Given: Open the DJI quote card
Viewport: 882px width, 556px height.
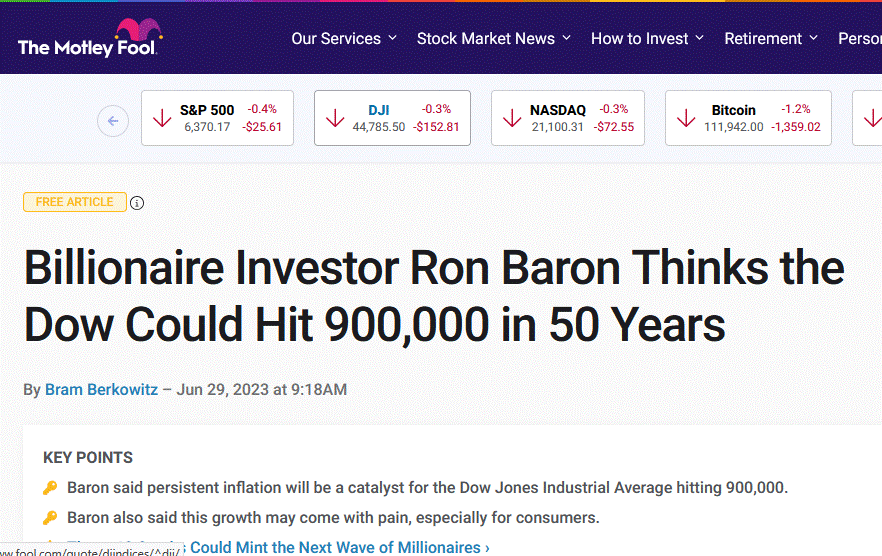Looking at the screenshot, I should coord(392,118).
